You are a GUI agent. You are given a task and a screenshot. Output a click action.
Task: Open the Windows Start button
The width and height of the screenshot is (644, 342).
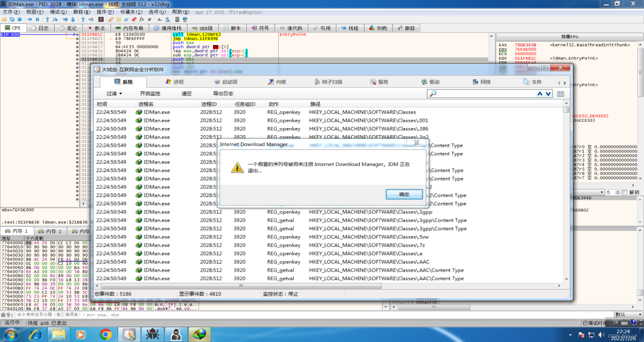point(11,335)
